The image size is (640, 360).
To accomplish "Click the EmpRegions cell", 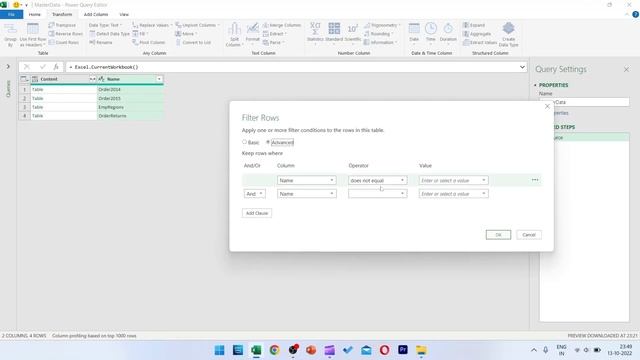I will coord(130,107).
